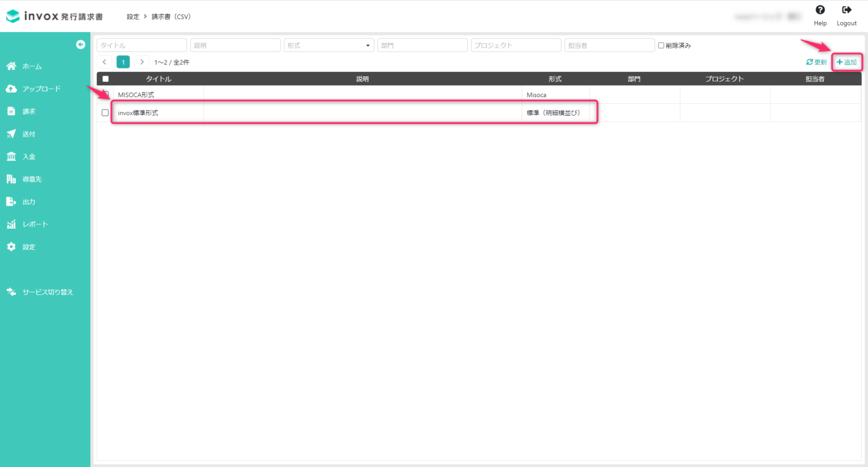The height and width of the screenshot is (467, 868).
Task: Go to previous page arrow
Action: (105, 62)
